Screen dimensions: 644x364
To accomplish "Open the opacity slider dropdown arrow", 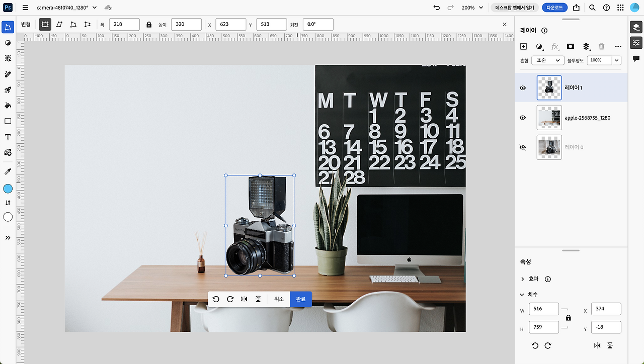I will (x=617, y=60).
